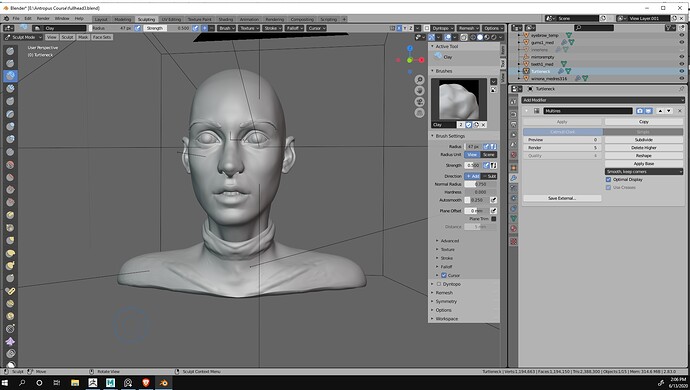Toggle the Optimal Display checkbox
This screenshot has width=690, height=390.
point(608,180)
